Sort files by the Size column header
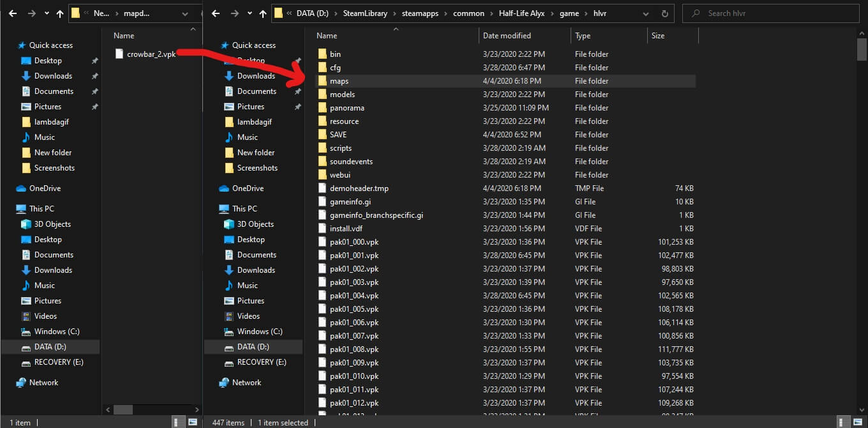Image resolution: width=868 pixels, height=428 pixels. tap(657, 36)
